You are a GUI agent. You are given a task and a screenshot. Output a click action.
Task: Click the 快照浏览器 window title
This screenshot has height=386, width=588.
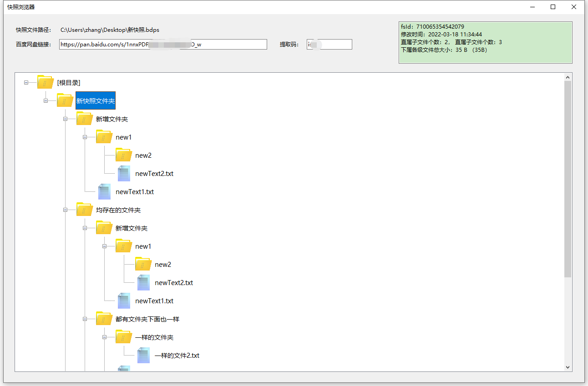click(x=21, y=7)
